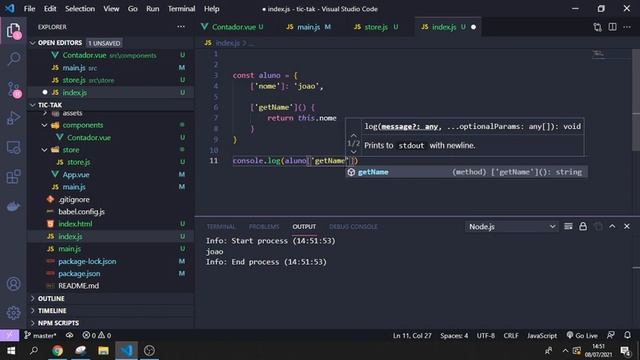Switch to the Debug Console tab
This screenshot has width=640, height=360.
(x=353, y=227)
